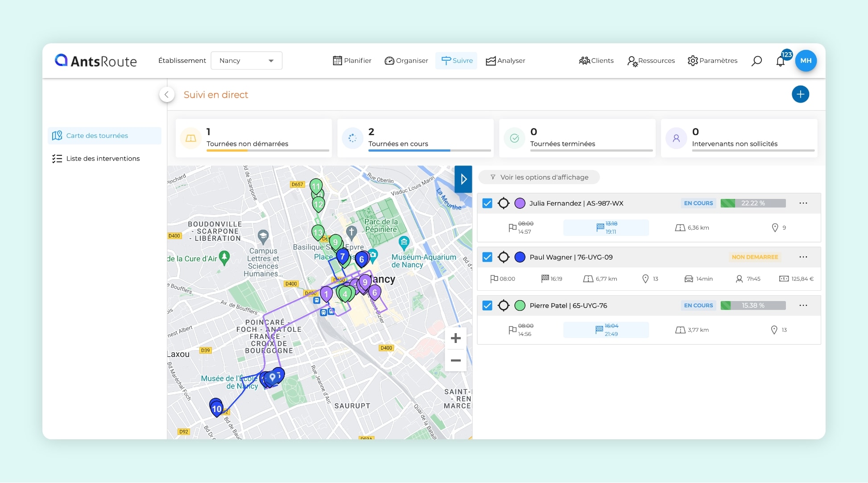
Task: Expand the map side panel with the blue arrow
Action: click(x=463, y=179)
